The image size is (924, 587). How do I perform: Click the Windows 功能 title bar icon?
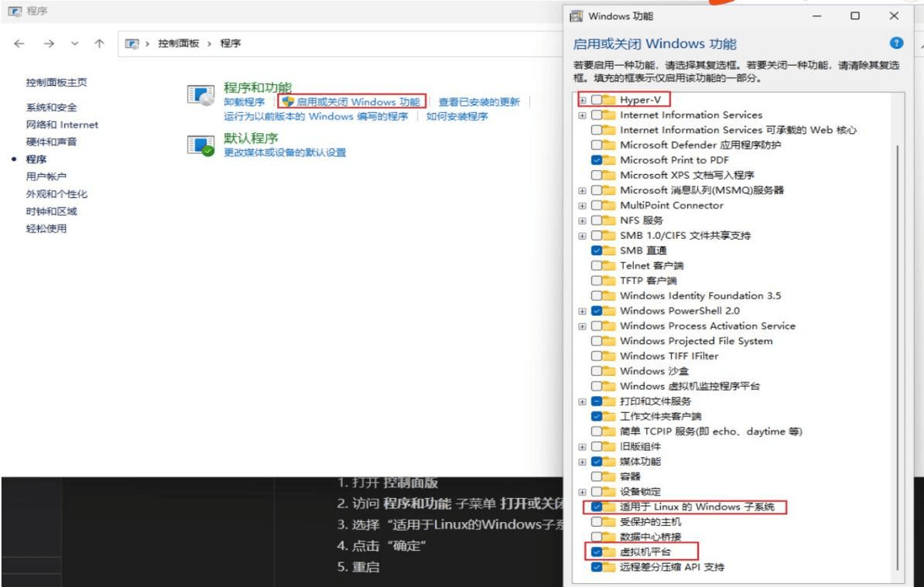click(577, 16)
